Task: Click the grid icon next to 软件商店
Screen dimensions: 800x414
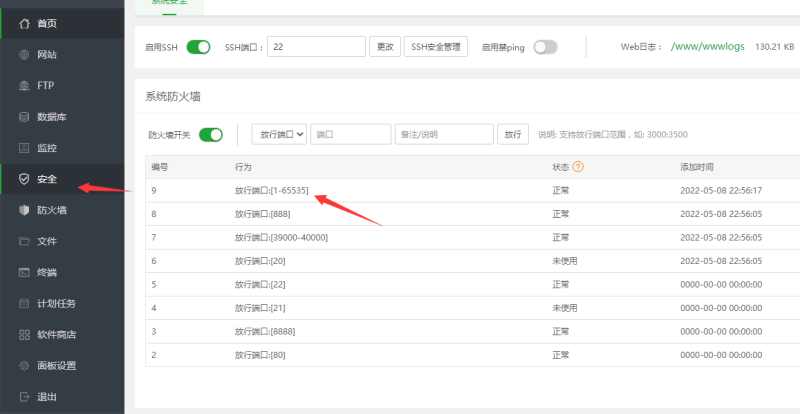Action: (x=24, y=335)
